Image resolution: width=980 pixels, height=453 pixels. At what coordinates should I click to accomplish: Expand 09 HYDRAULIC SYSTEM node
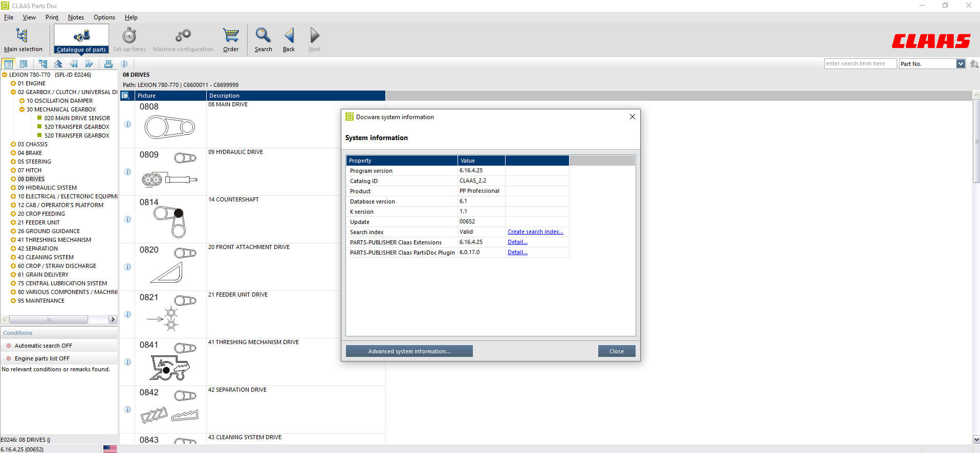(13, 188)
